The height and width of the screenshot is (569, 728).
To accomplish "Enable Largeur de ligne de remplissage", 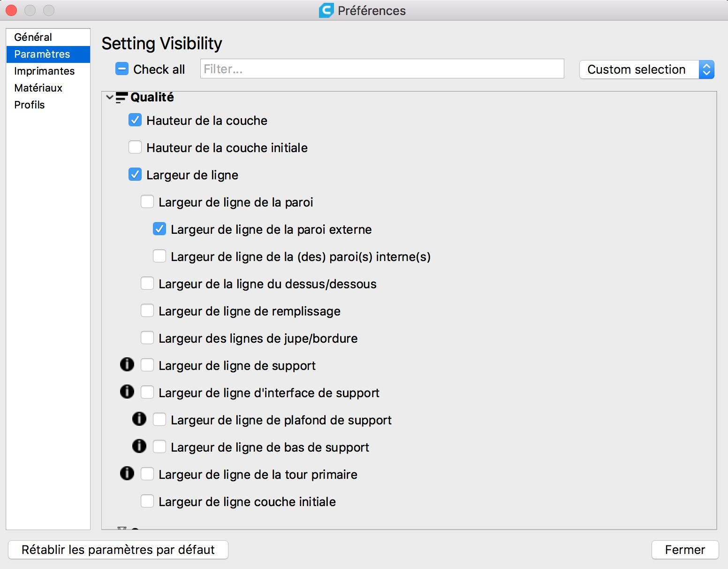I will pos(147,311).
